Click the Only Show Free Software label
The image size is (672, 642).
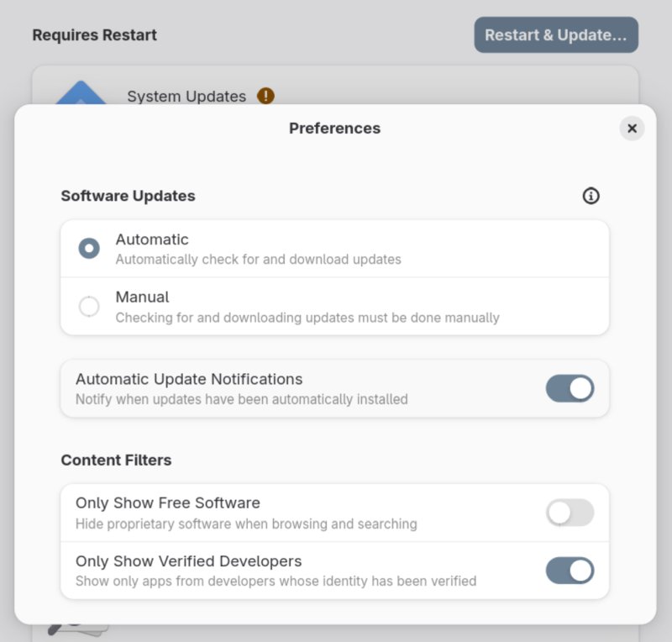pyautogui.click(x=168, y=503)
